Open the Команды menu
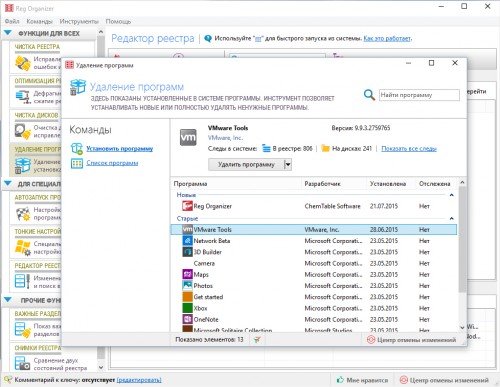Screen dimensions: 500x387 point(39,21)
